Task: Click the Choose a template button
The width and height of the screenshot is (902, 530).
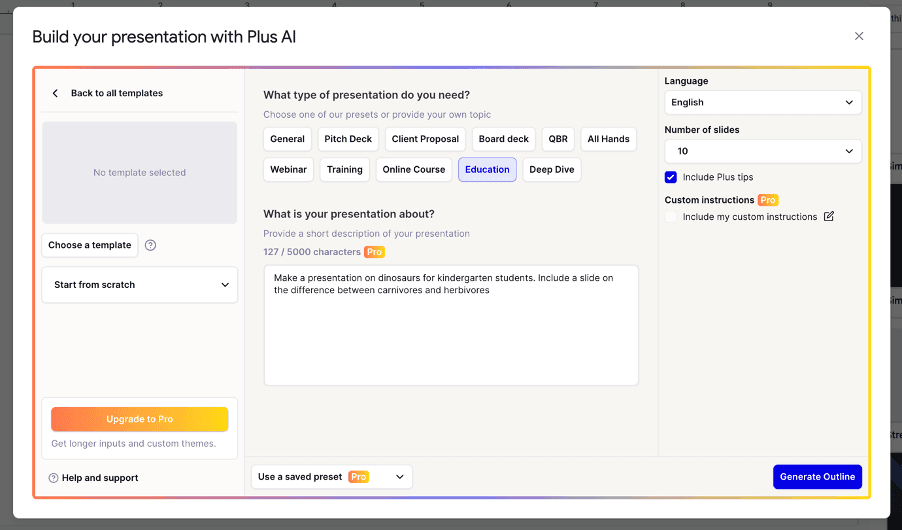Action: point(90,245)
